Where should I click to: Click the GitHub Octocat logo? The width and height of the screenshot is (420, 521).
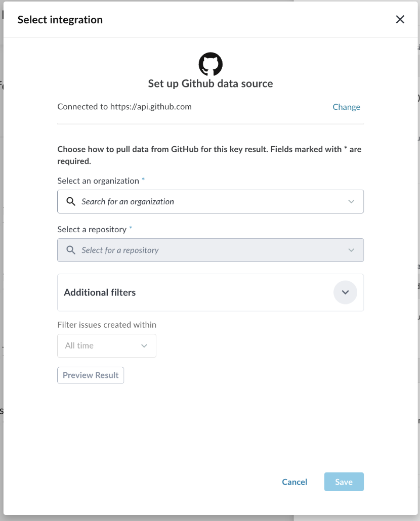(211, 64)
